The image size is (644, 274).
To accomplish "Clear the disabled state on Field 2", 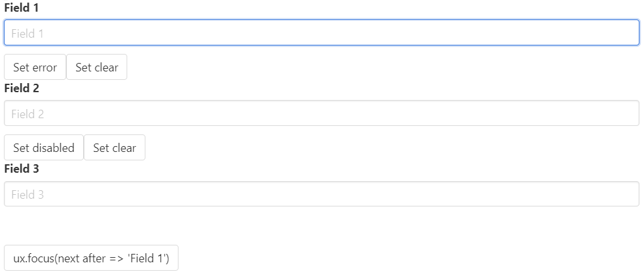I will click(114, 148).
